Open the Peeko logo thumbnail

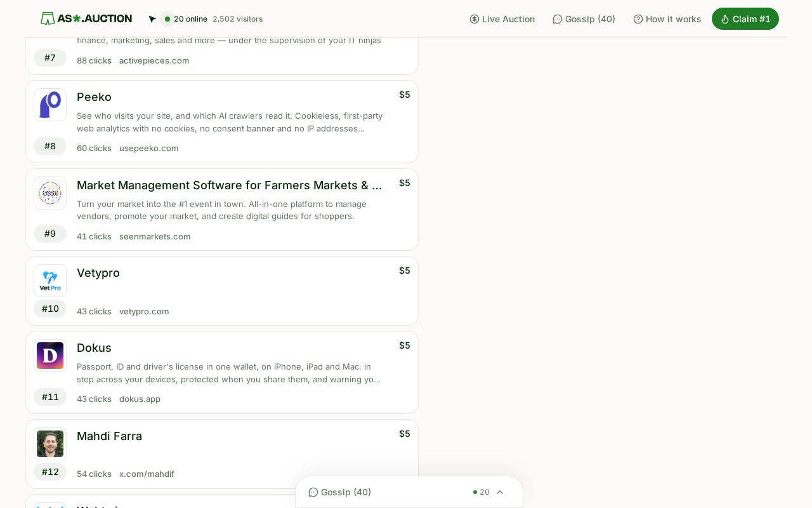[50, 105]
